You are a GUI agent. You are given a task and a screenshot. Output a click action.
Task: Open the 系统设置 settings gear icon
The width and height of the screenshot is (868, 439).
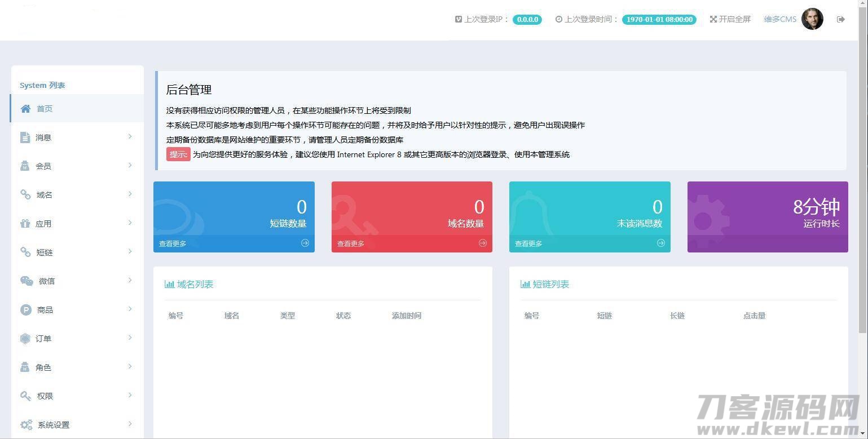(25, 424)
